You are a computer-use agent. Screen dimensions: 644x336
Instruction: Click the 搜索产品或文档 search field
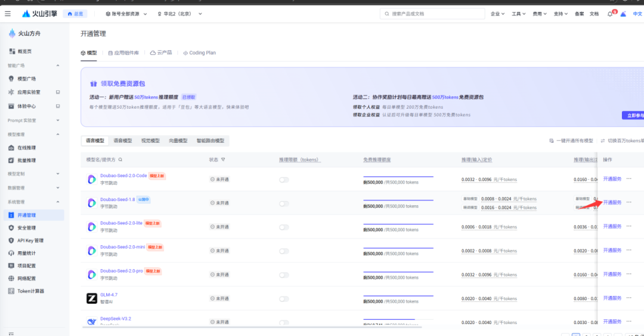pos(432,14)
